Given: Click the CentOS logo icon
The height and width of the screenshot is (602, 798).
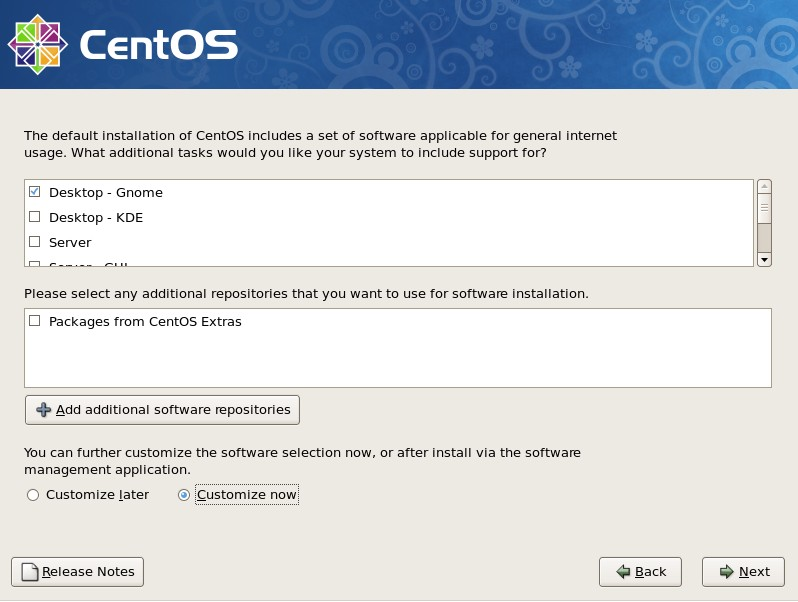Looking at the screenshot, I should click(x=37, y=44).
